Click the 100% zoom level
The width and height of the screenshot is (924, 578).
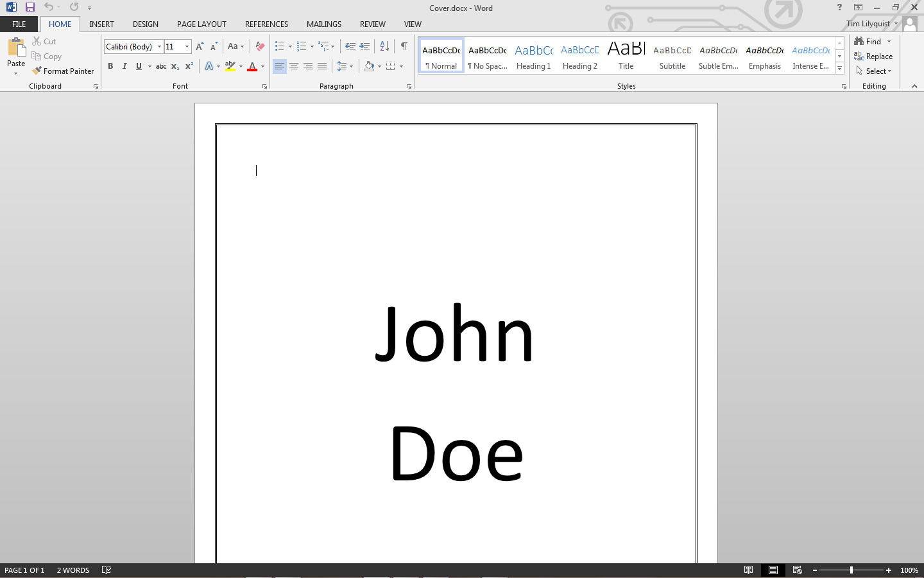[x=909, y=570]
